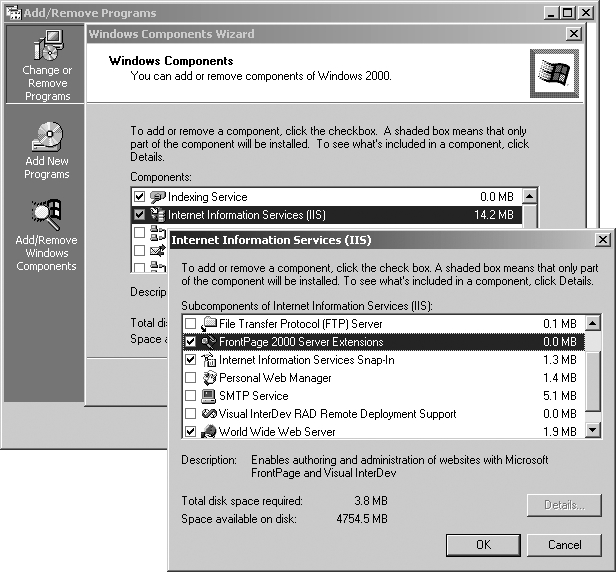Select the World Wide Web Server row text
Image resolution: width=616 pixels, height=572 pixels.
(x=277, y=432)
